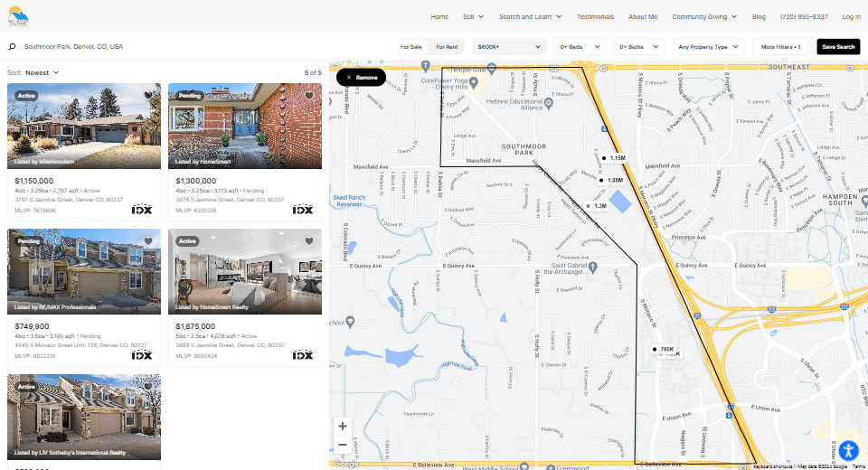Click the 1.88M map price marker
The width and height of the screenshot is (868, 470).
611,180
